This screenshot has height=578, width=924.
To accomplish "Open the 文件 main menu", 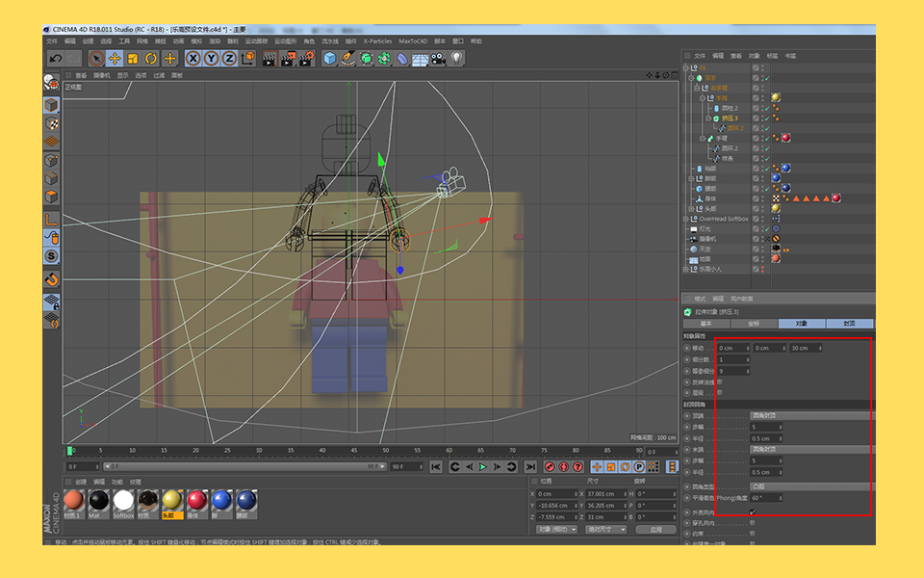I will tap(52, 41).
